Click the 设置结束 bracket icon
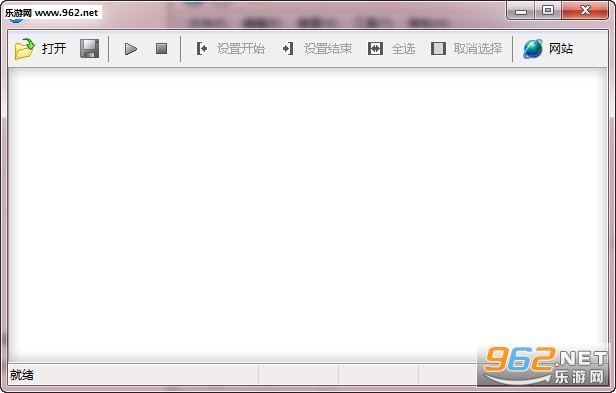This screenshot has width=616, height=393. (288, 49)
